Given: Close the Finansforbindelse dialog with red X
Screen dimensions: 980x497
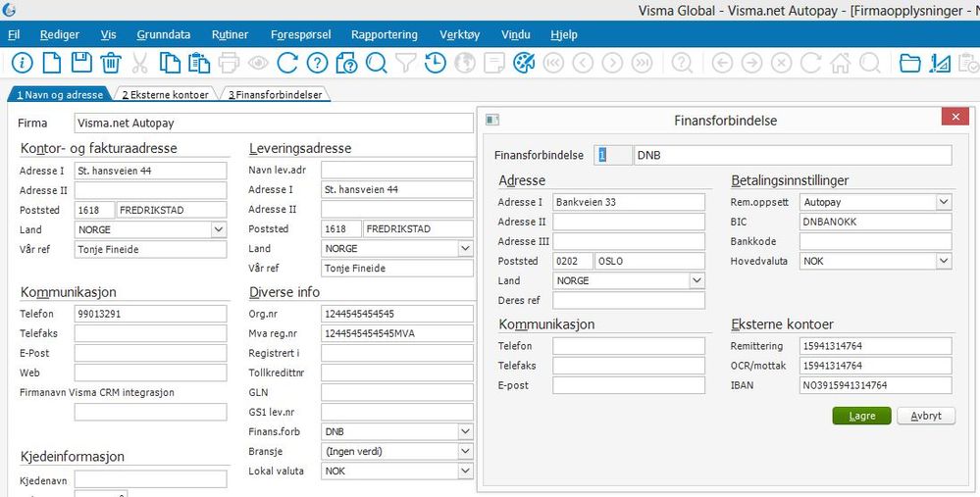Looking at the screenshot, I should 955,117.
